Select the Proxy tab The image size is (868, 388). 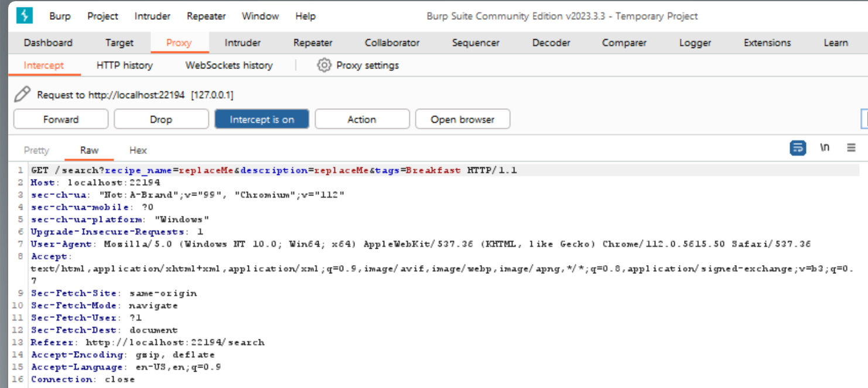pos(179,43)
